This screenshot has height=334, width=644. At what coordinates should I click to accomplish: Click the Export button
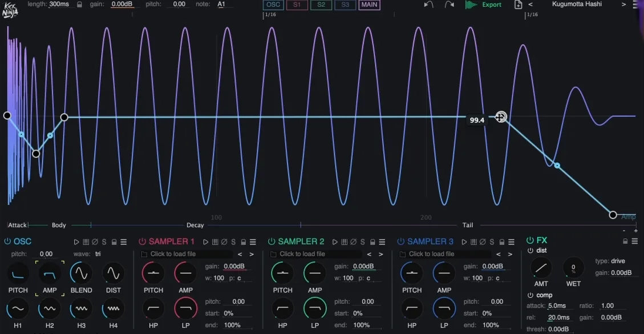click(x=483, y=5)
